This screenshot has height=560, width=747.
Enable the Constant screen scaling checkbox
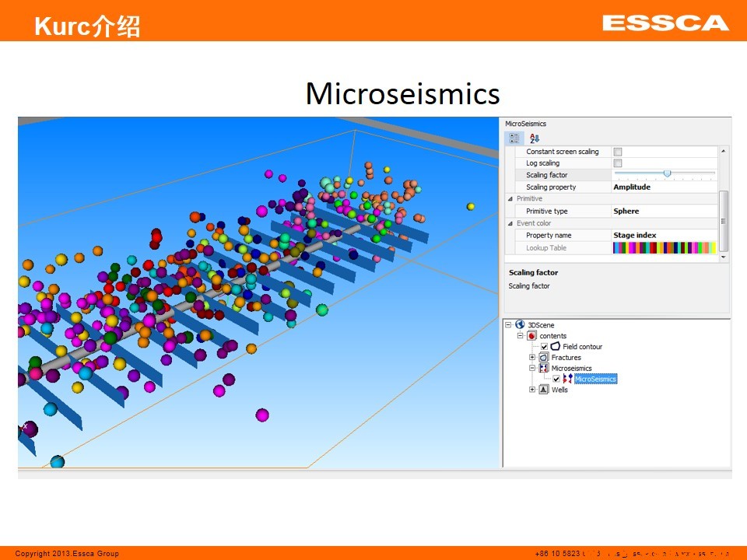[x=618, y=152]
